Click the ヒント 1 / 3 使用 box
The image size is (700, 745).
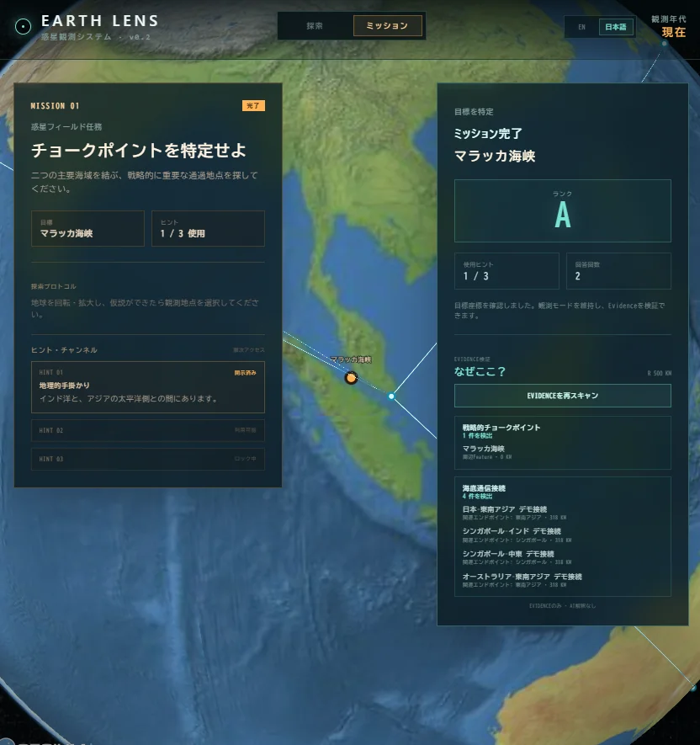point(208,228)
